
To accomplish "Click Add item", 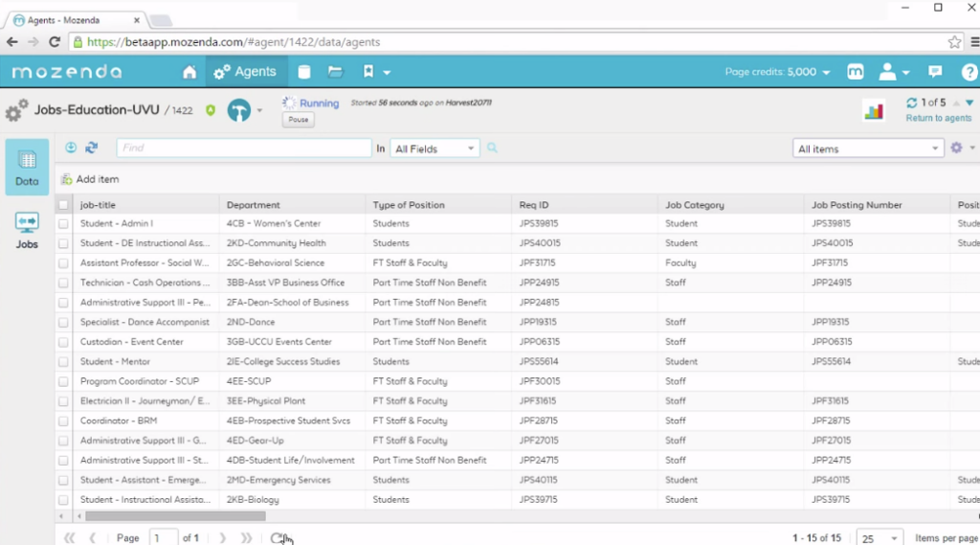I will pyautogui.click(x=91, y=179).
